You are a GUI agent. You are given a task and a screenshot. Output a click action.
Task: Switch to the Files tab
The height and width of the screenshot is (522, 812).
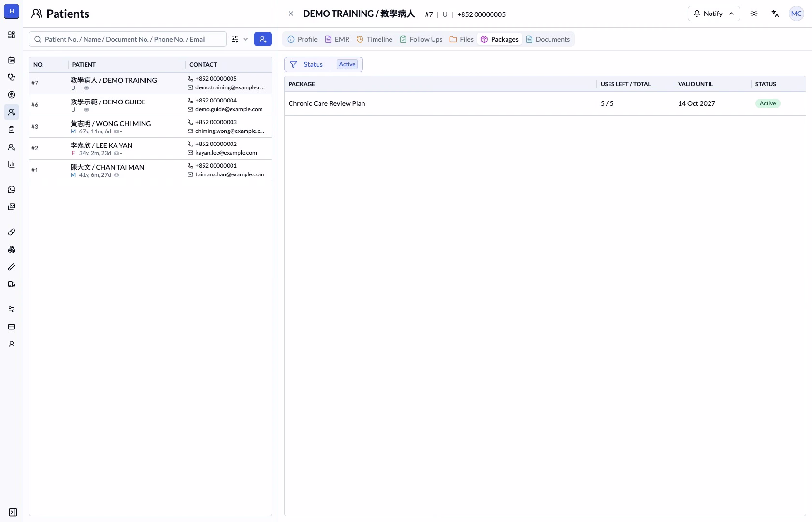(x=462, y=39)
